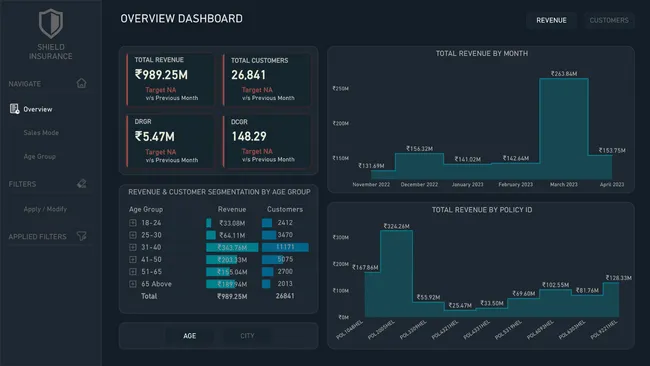Open the Overview page in sidebar

pyautogui.click(x=38, y=109)
